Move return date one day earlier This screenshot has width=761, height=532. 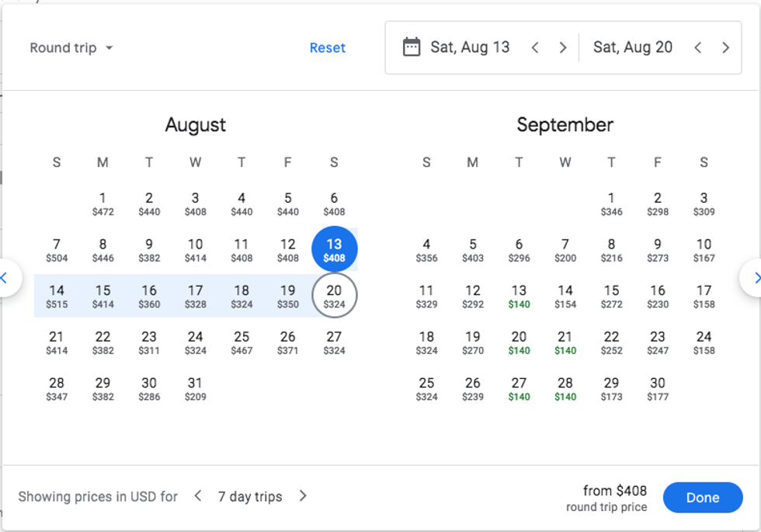(x=698, y=47)
